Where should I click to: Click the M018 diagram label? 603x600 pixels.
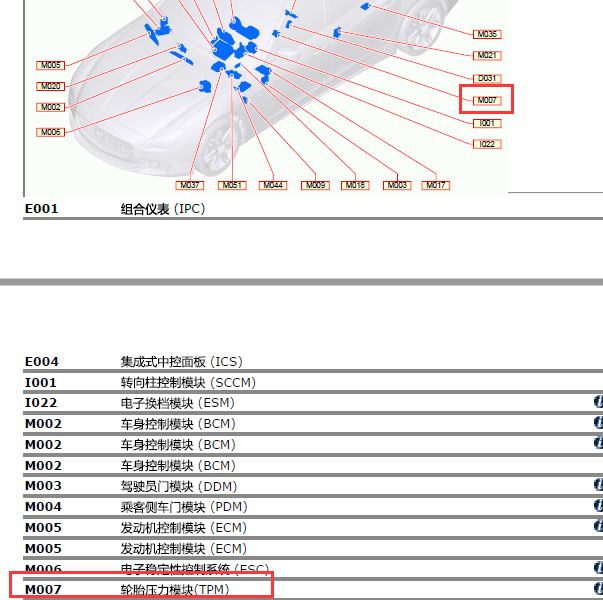coord(355,185)
